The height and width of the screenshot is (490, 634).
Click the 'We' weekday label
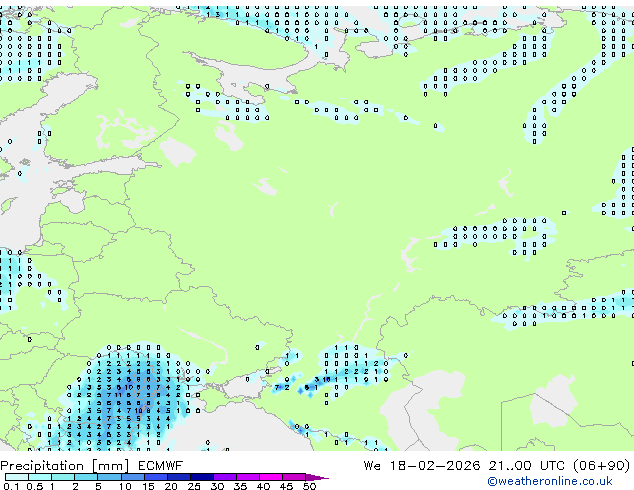click(x=372, y=466)
